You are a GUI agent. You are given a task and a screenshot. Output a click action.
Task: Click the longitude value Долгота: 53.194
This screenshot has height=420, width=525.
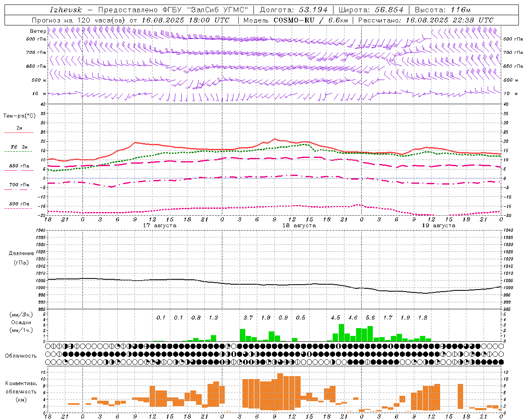293,10
